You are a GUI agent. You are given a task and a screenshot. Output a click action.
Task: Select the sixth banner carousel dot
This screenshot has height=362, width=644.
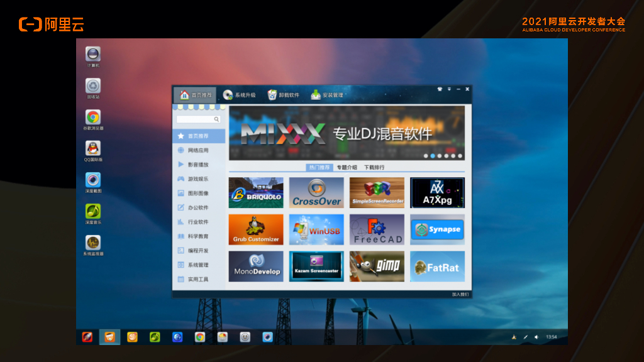pos(460,156)
